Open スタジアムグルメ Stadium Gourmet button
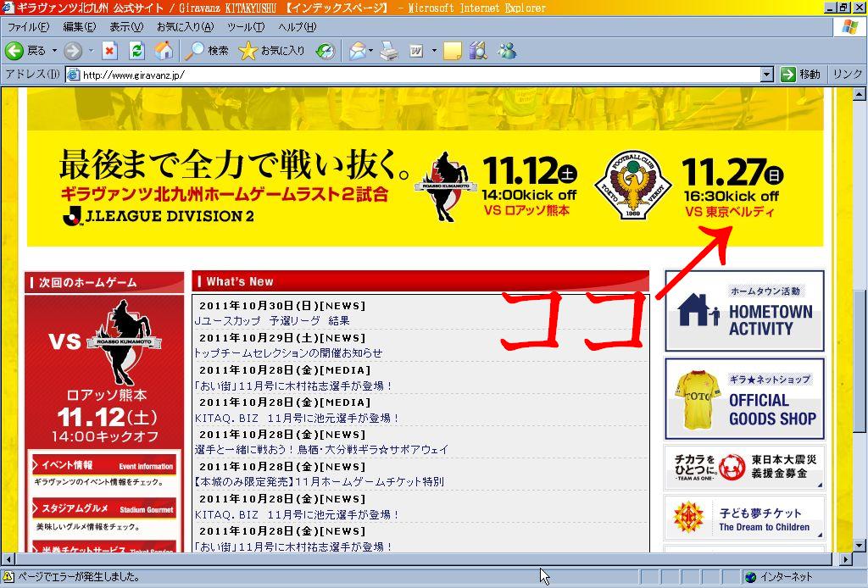868x588 pixels. 104,509
